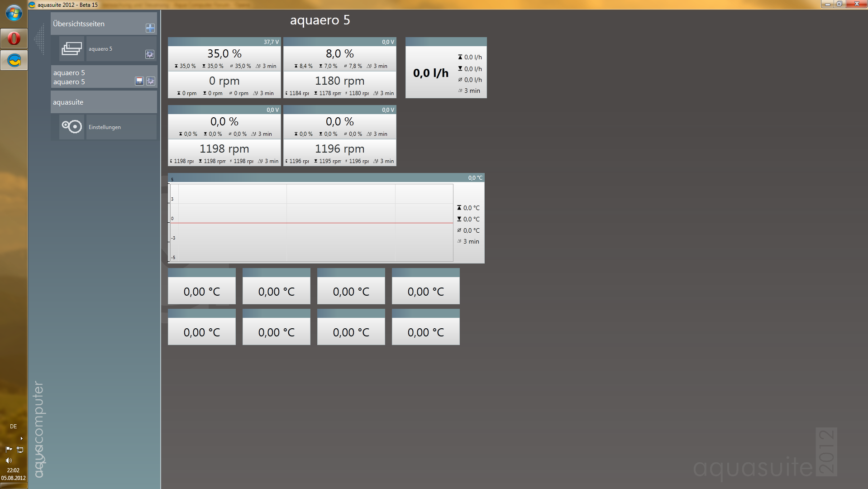Show hidden tray icons arrow

point(21,438)
